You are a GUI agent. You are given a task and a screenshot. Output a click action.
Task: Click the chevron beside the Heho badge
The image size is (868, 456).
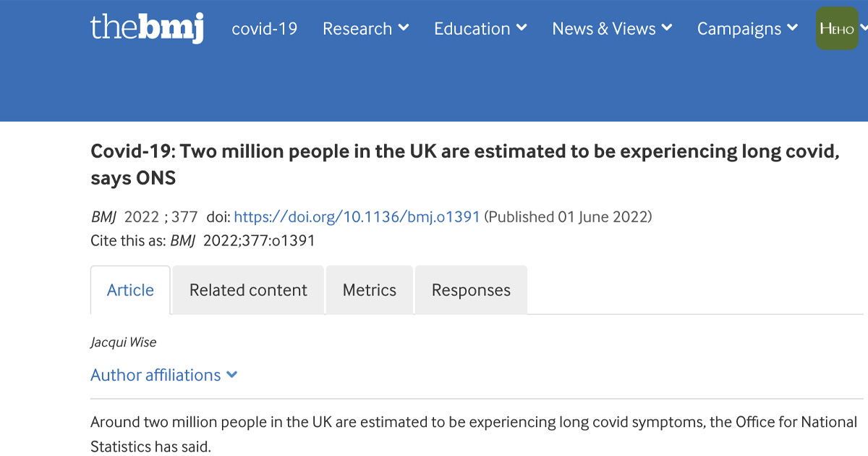864,29
